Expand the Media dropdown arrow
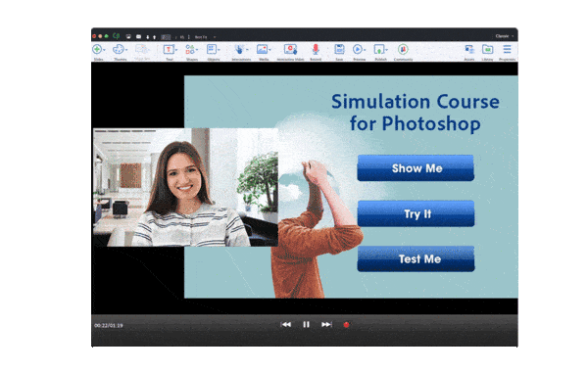The image size is (588, 372). 269,50
